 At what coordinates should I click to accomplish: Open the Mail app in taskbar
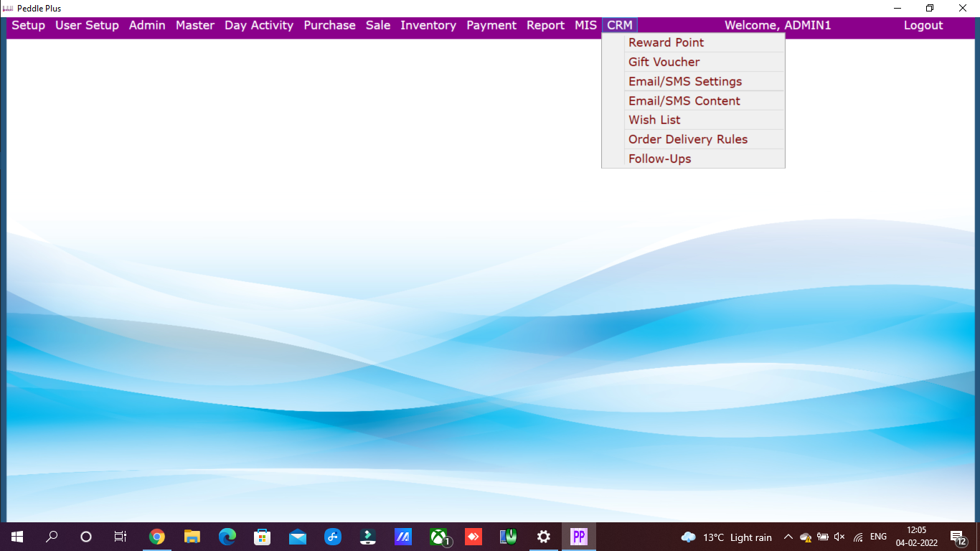point(297,537)
